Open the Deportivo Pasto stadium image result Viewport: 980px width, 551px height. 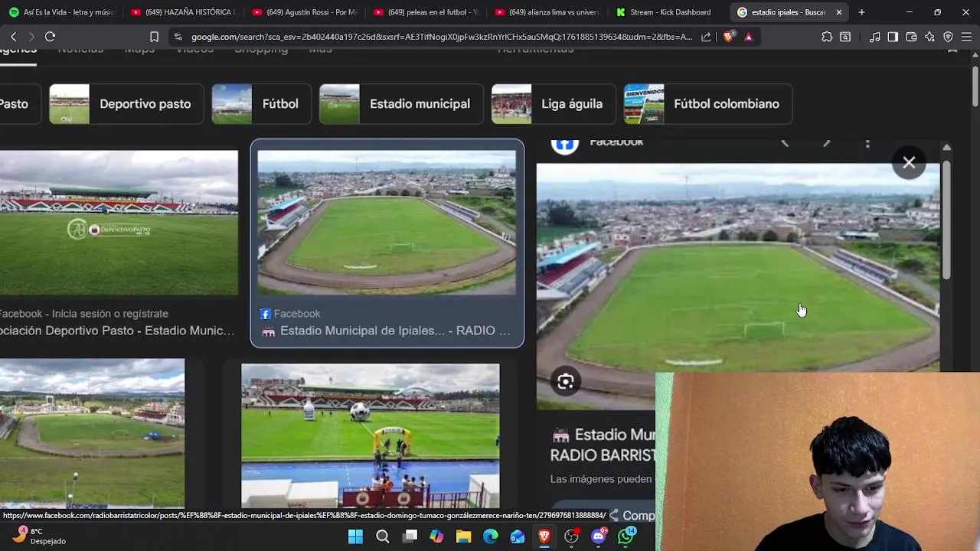coord(119,223)
